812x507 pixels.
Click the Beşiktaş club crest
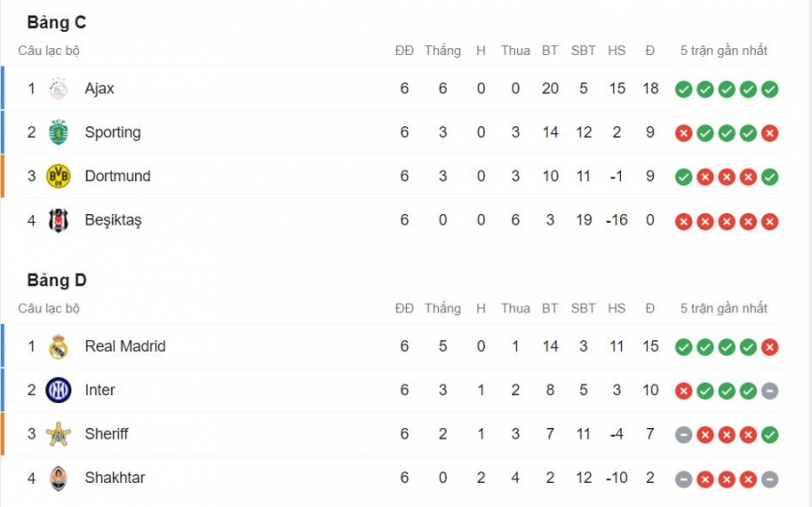point(59,221)
